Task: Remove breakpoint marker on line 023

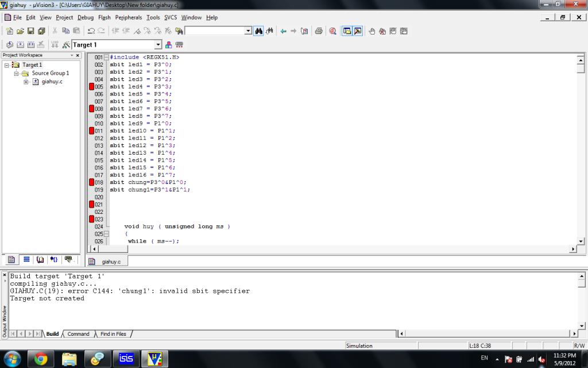Action: pyautogui.click(x=91, y=219)
